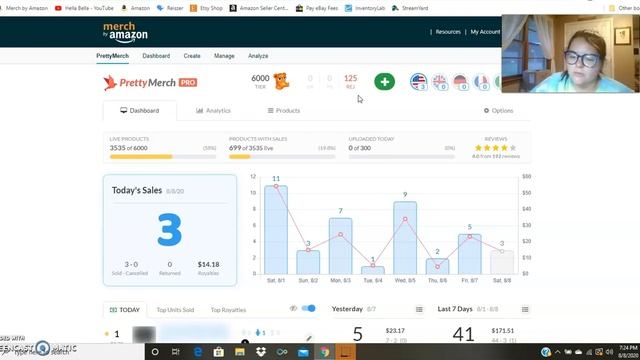Click the Products With Sales progress bar
This screenshot has width=640, height=360.
pos(282,157)
